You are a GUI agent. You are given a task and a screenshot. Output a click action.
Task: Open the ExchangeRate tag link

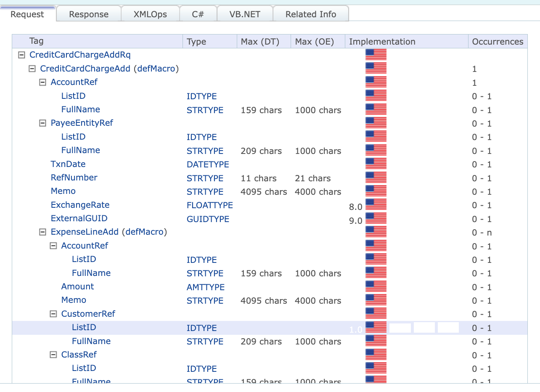click(80, 205)
